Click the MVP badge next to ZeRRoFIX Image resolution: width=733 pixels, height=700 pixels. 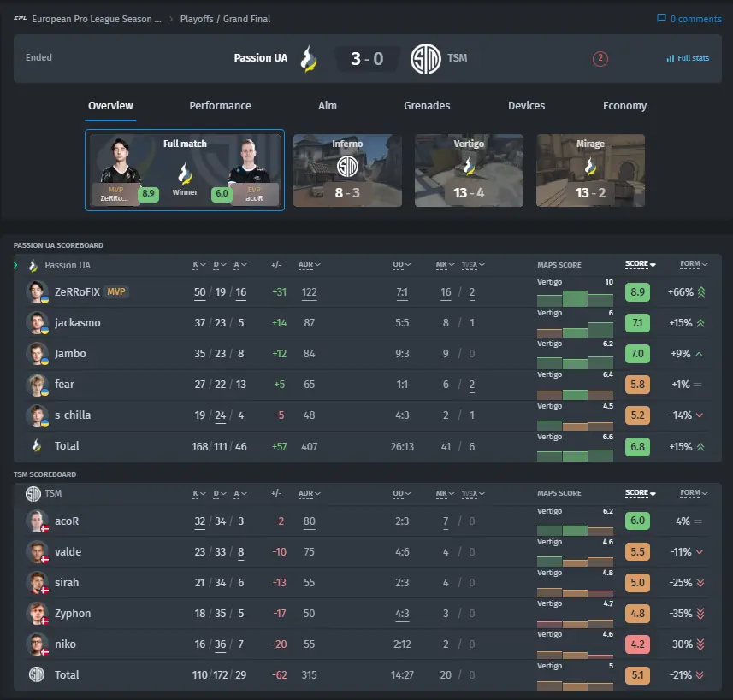click(116, 292)
